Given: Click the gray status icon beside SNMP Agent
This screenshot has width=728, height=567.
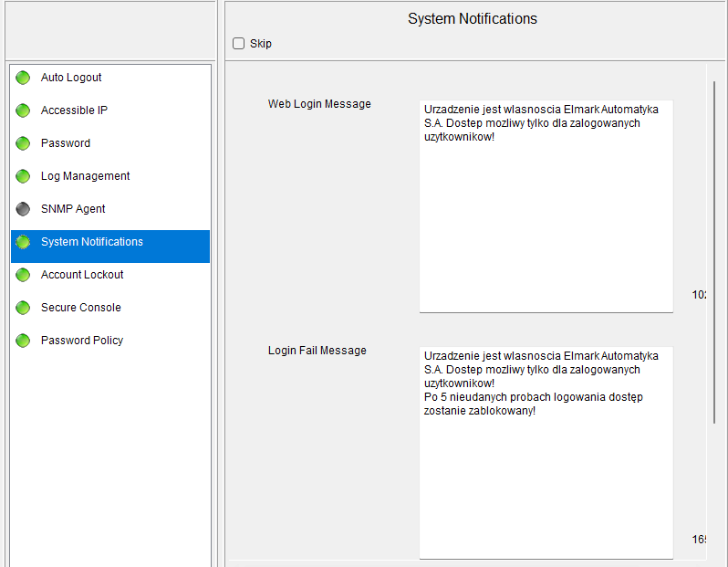Looking at the screenshot, I should coord(23,209).
